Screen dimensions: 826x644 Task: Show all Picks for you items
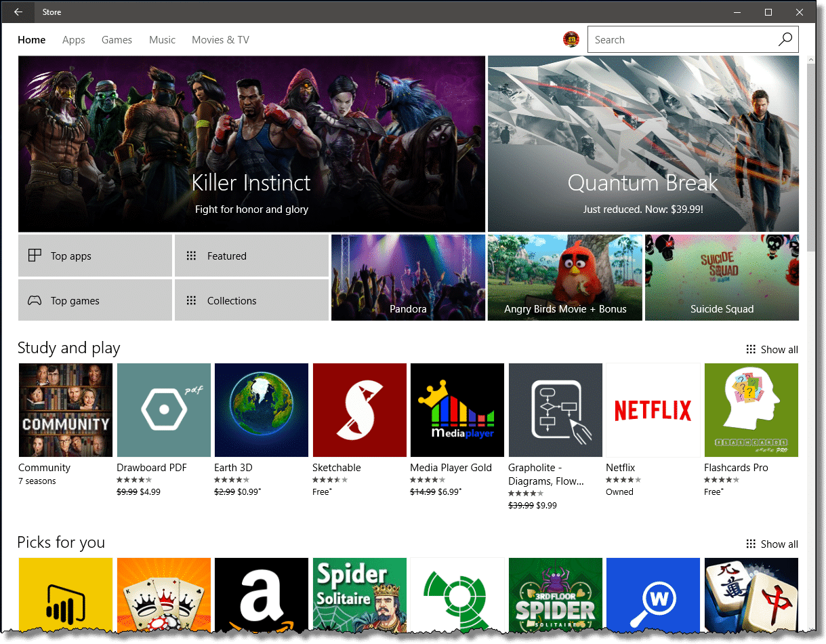(x=772, y=544)
